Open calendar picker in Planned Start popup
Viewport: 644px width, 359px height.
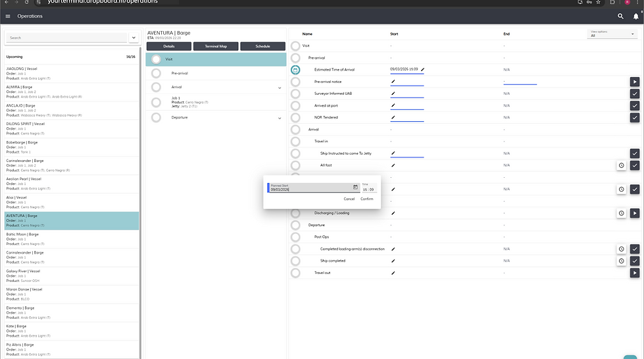click(x=355, y=187)
